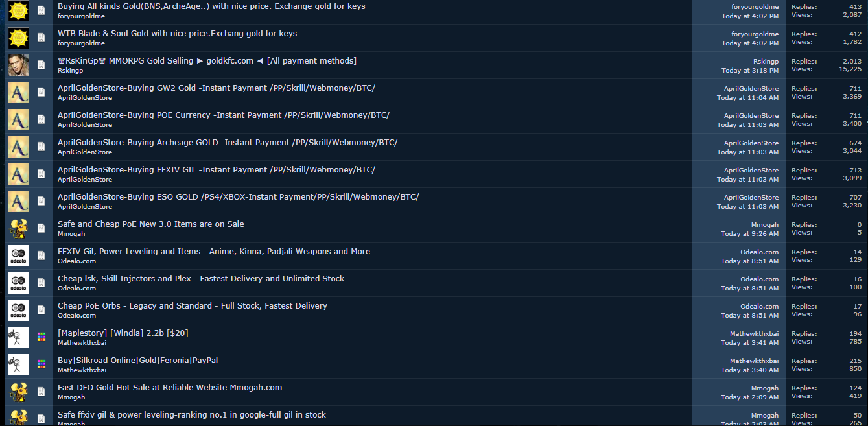Open Fast DFO Gold Hot Sale thread
This screenshot has height=426, width=868.
tap(170, 388)
